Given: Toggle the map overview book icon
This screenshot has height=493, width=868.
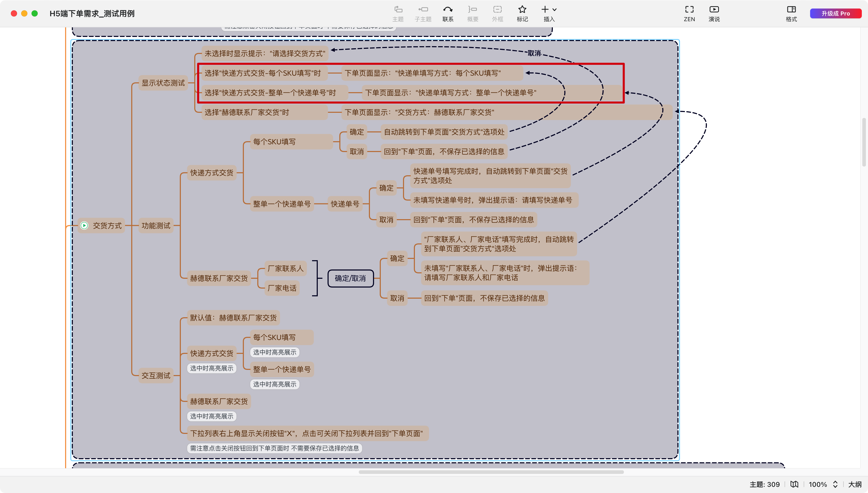Looking at the screenshot, I should (x=794, y=484).
